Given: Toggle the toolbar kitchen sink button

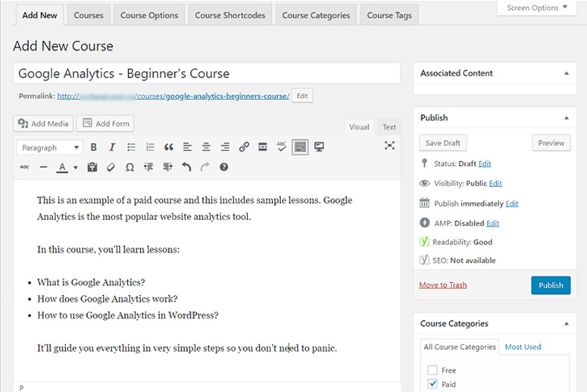Looking at the screenshot, I should pos(300,147).
